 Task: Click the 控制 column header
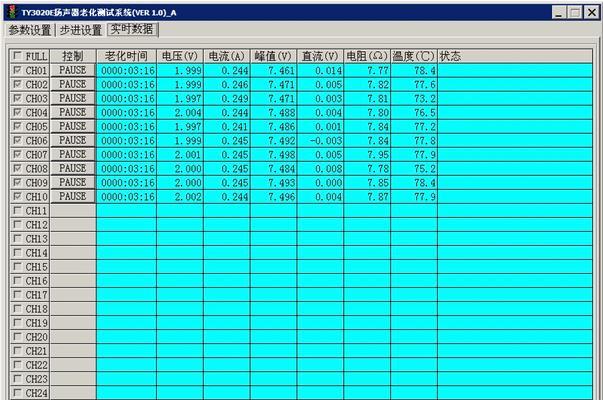[73, 56]
